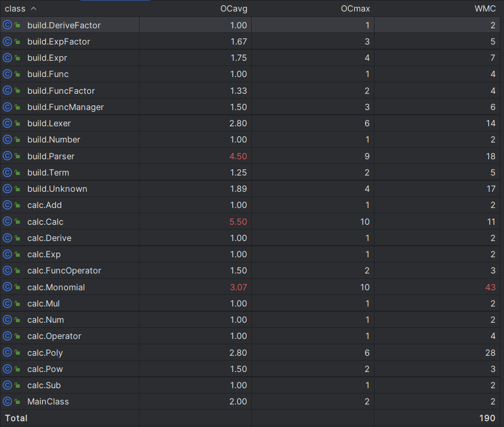This screenshot has width=504, height=427.
Task: Click the class icon for build.DeriveFactor
Action: click(7, 25)
